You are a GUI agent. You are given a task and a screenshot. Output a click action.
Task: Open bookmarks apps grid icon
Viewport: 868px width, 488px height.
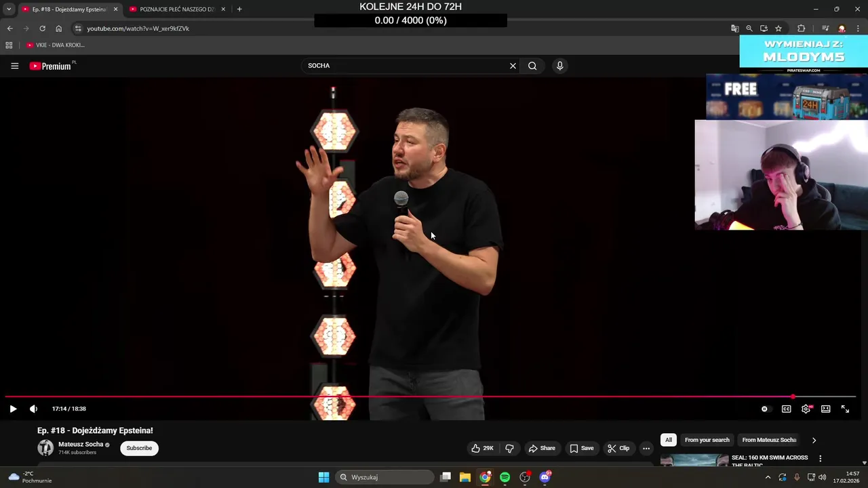(x=9, y=45)
